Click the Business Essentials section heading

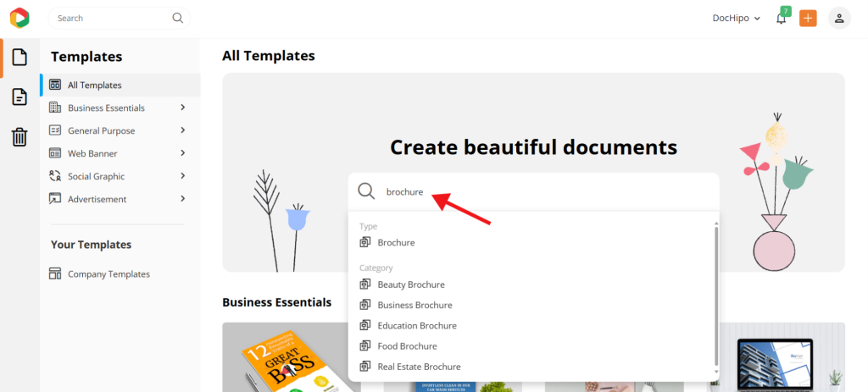pyautogui.click(x=277, y=302)
